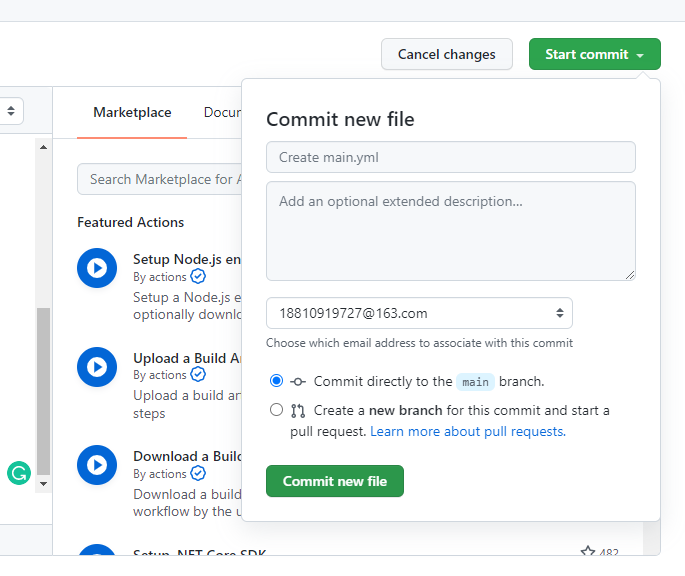The image size is (685, 576).
Task: Click 'By actions' under Setup Node.js
Action: pos(159,277)
